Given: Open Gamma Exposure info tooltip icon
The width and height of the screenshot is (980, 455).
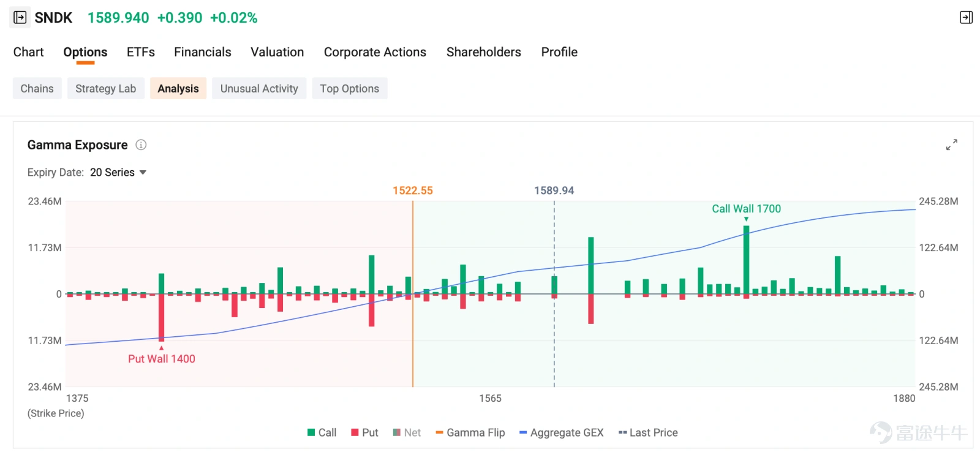Looking at the screenshot, I should (141, 145).
